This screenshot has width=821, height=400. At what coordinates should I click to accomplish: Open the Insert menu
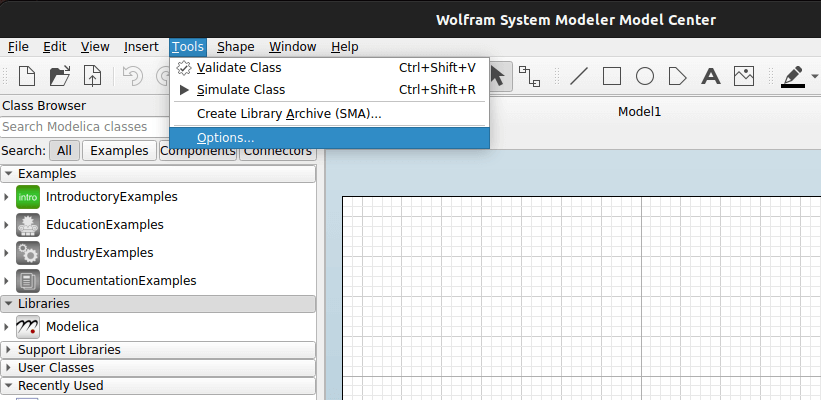tap(141, 47)
